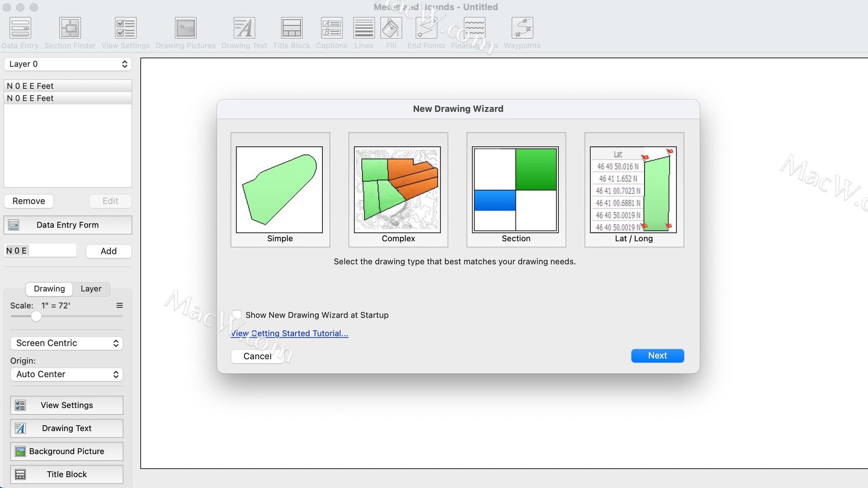Click the Next button in the wizard
868x488 pixels.
tap(658, 356)
